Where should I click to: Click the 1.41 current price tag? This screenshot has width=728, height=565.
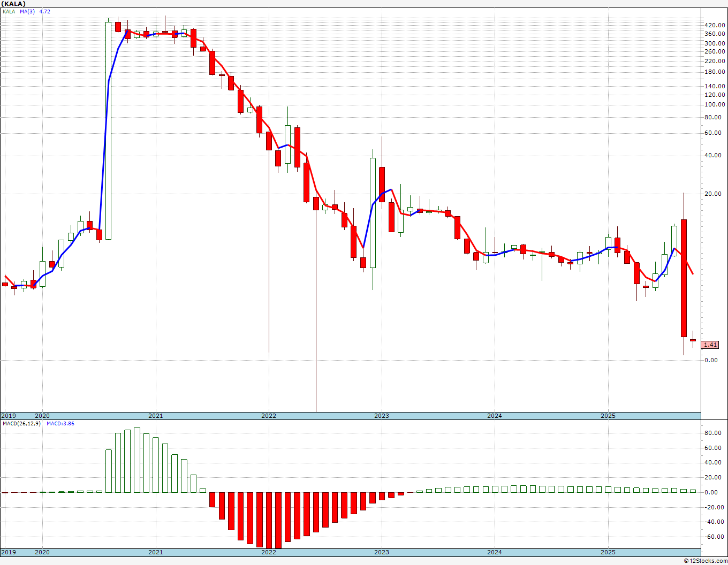(x=710, y=345)
